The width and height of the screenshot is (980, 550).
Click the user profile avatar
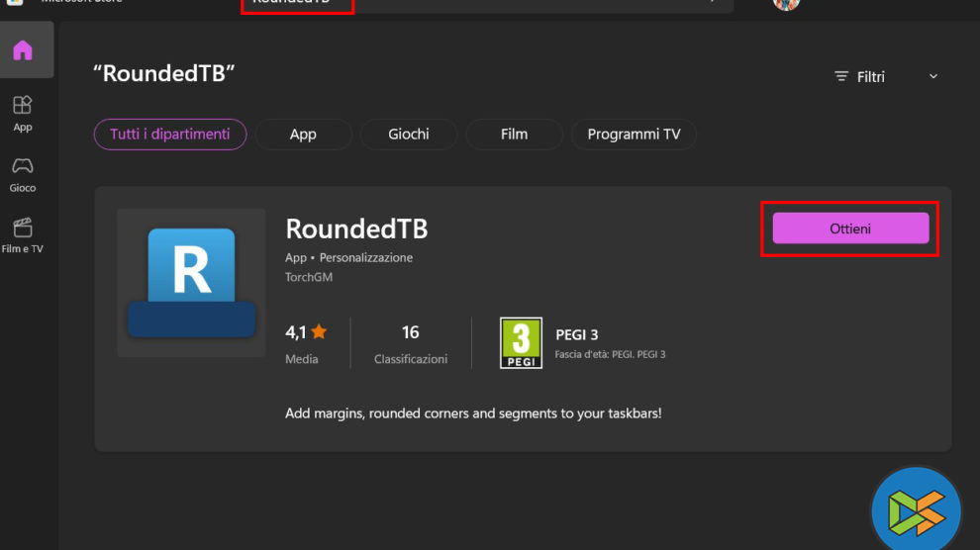[786, 4]
